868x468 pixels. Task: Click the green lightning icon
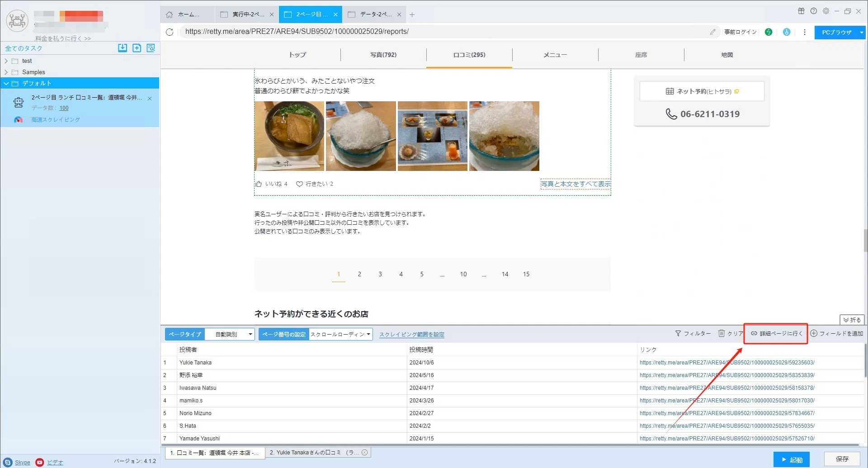point(769,32)
